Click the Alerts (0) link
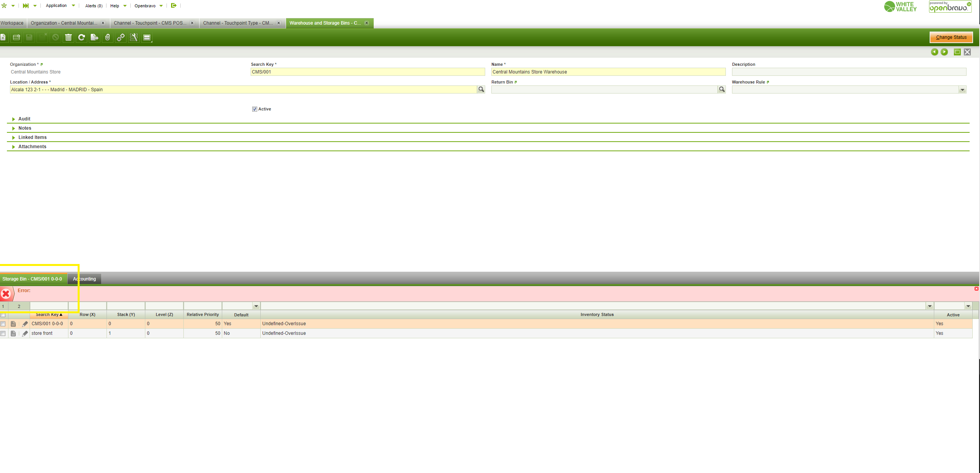 coord(94,6)
